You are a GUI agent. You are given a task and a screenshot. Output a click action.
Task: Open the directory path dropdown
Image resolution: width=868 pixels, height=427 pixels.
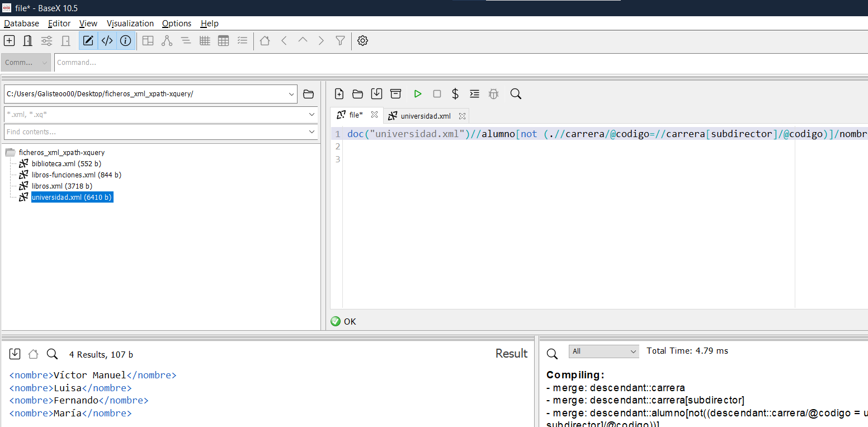tap(291, 94)
